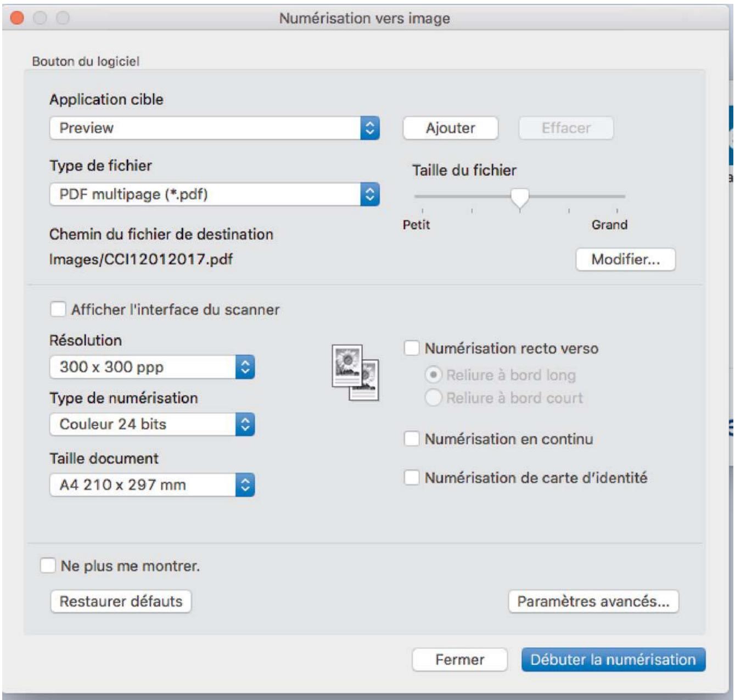This screenshot has height=700, width=735.
Task: Click the greyed-out Effacer button
Action: tap(566, 128)
